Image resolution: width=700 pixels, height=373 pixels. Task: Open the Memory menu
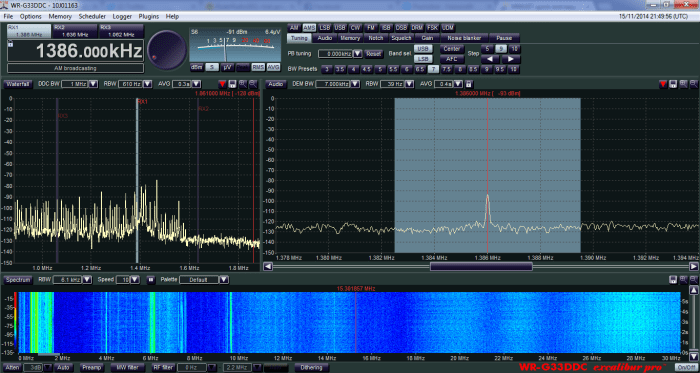coord(60,17)
